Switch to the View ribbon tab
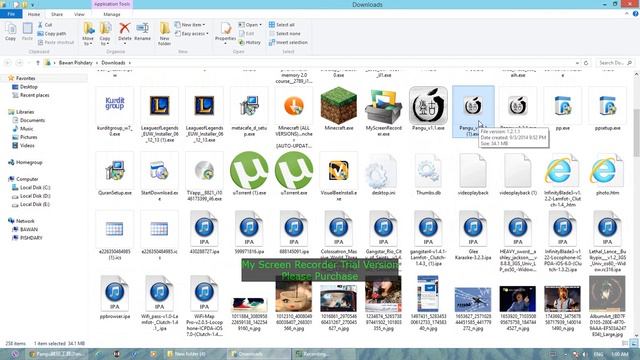 tap(79, 14)
